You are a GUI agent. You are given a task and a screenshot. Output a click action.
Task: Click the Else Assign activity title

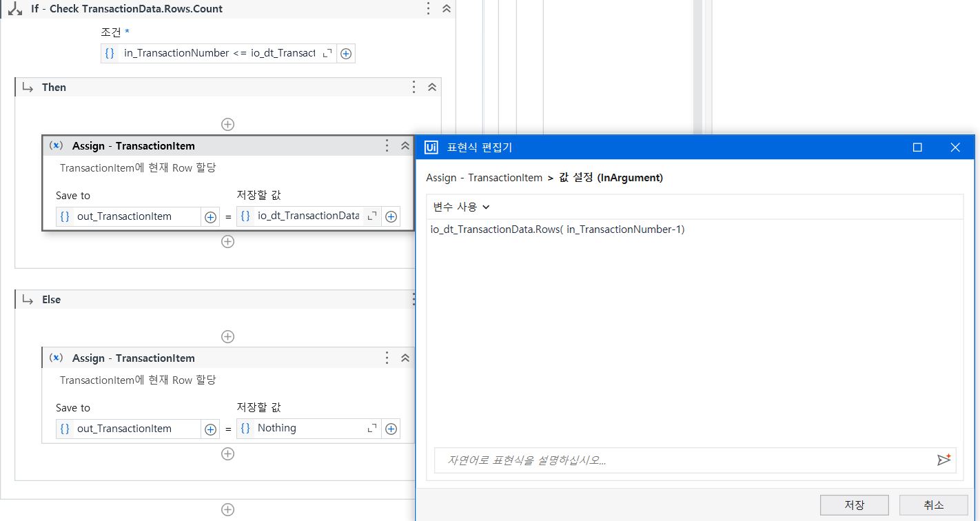pos(134,358)
